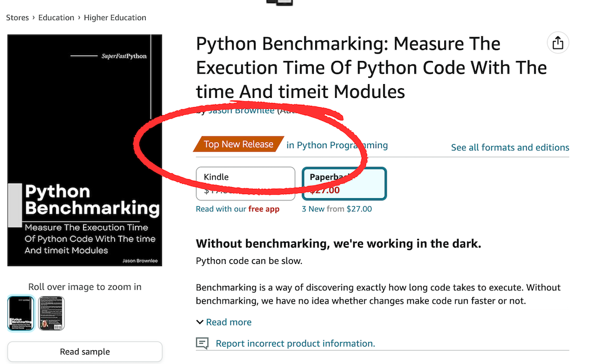Click Report incorrect product information
Viewport: 590px width, 364px height.
[294, 343]
